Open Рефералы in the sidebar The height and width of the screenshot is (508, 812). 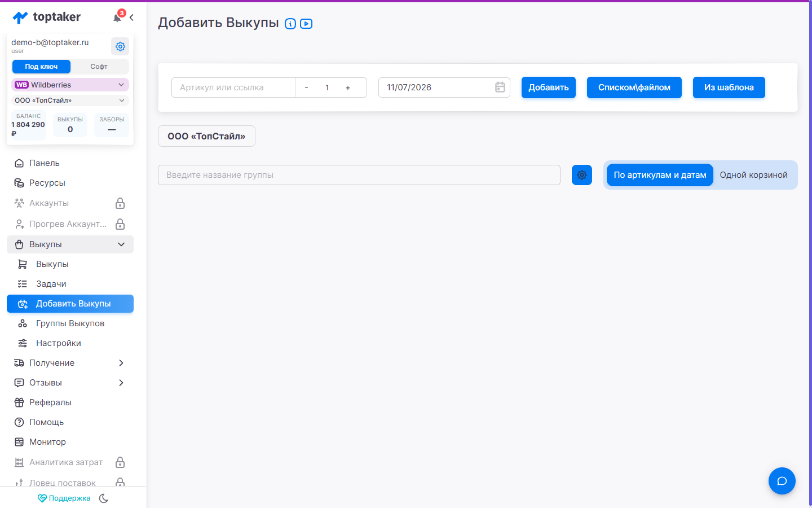70,402
